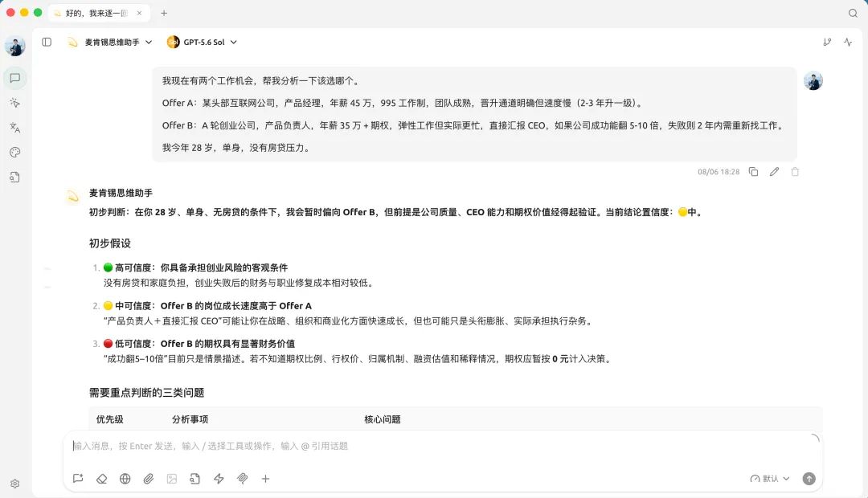868x498 pixels.
Task: Click the branch icon in top right
Action: pos(827,42)
